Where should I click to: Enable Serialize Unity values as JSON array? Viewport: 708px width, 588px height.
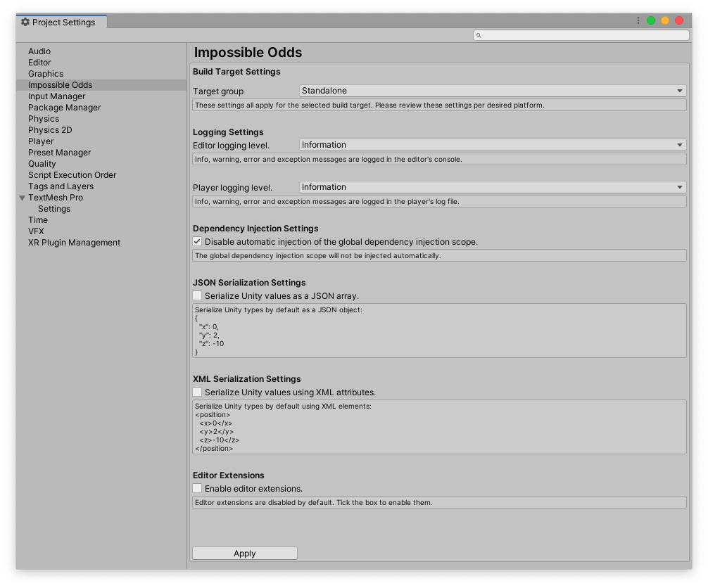197,295
